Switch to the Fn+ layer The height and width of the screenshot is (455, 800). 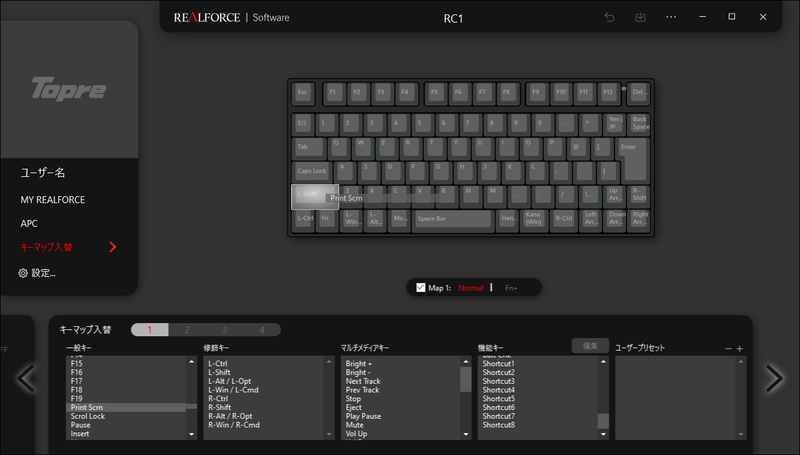coord(511,288)
